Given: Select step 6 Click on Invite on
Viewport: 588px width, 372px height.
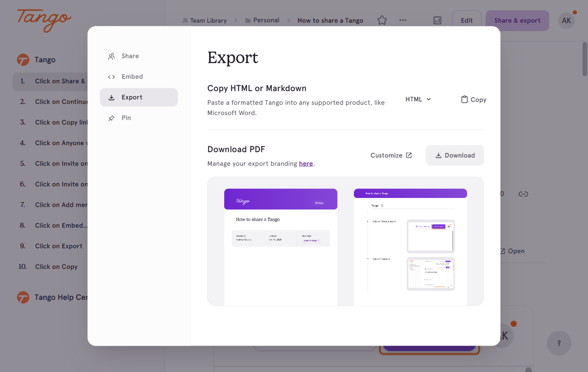Looking at the screenshot, I should tap(50, 184).
